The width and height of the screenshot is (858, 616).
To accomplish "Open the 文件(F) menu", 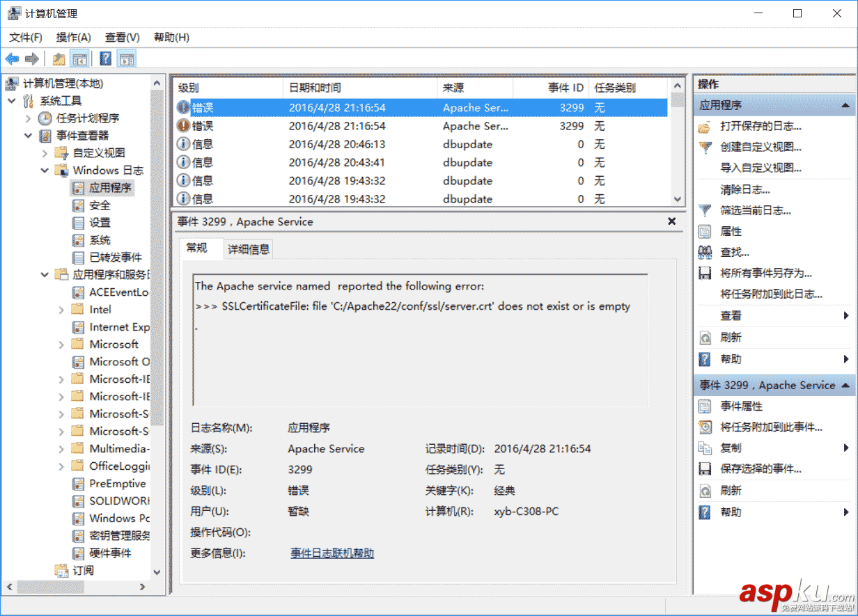I will click(x=26, y=38).
